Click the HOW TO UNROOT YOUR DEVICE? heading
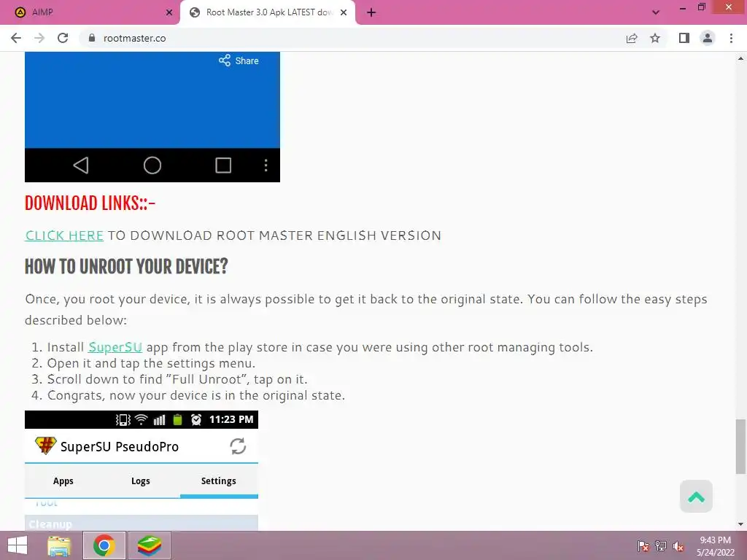The height and width of the screenshot is (560, 747). coord(126,267)
